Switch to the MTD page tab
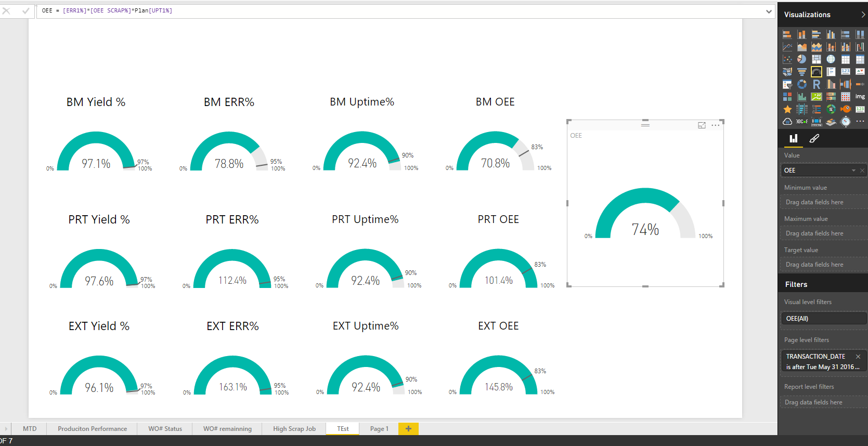Image resolution: width=868 pixels, height=446 pixels. click(30, 429)
